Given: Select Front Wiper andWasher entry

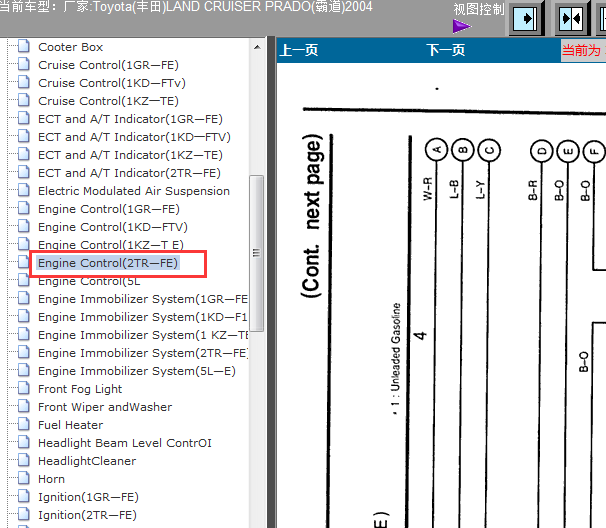Looking at the screenshot, I should [x=105, y=407].
